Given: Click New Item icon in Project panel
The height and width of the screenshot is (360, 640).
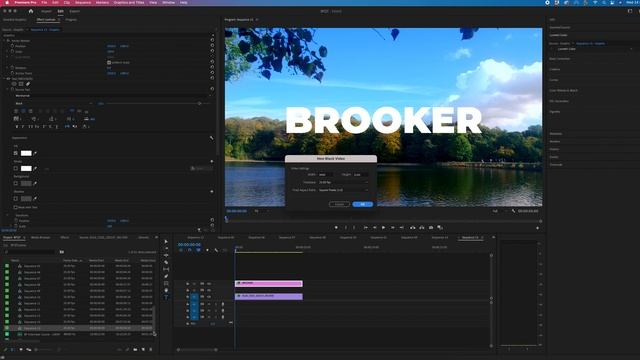Looking at the screenshot, I should tap(143, 349).
